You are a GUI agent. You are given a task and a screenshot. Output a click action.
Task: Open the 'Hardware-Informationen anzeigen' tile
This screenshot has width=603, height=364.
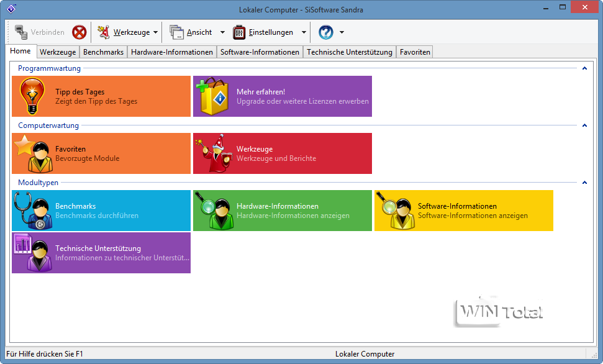(x=283, y=211)
